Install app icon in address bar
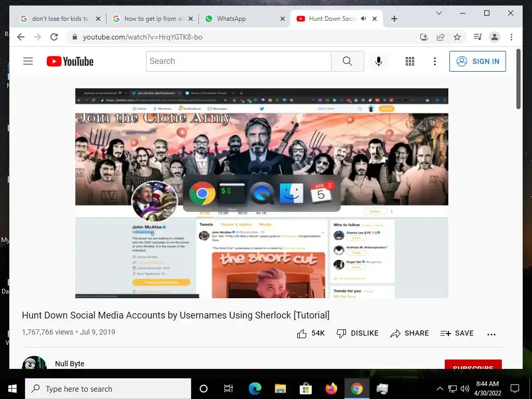This screenshot has height=399, width=532. pyautogui.click(x=424, y=37)
